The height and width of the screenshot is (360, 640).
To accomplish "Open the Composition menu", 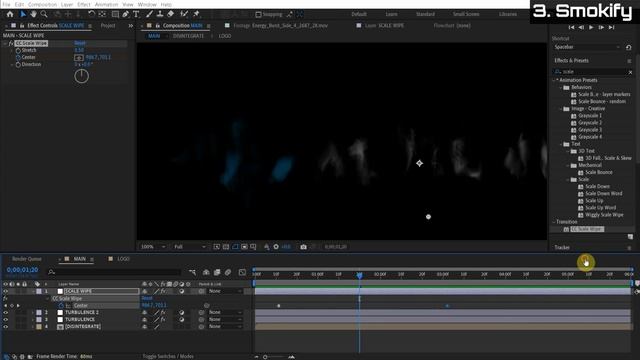I will [x=42, y=4].
